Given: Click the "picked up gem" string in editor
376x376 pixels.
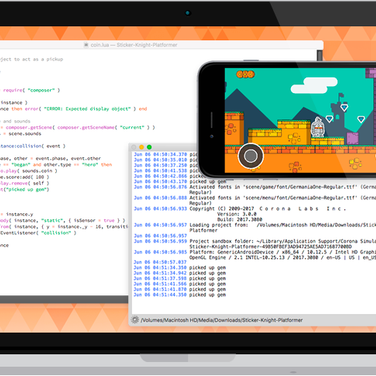Looking at the screenshot, I should click(x=26, y=189).
